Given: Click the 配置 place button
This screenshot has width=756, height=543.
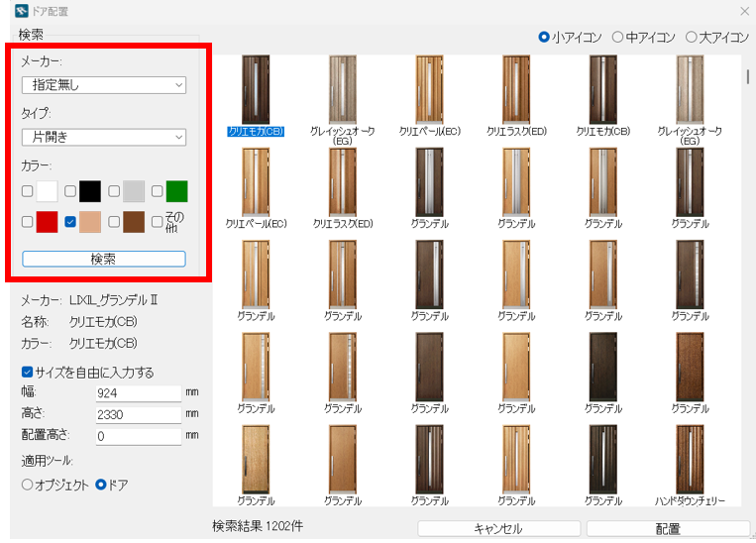Looking at the screenshot, I should (668, 529).
